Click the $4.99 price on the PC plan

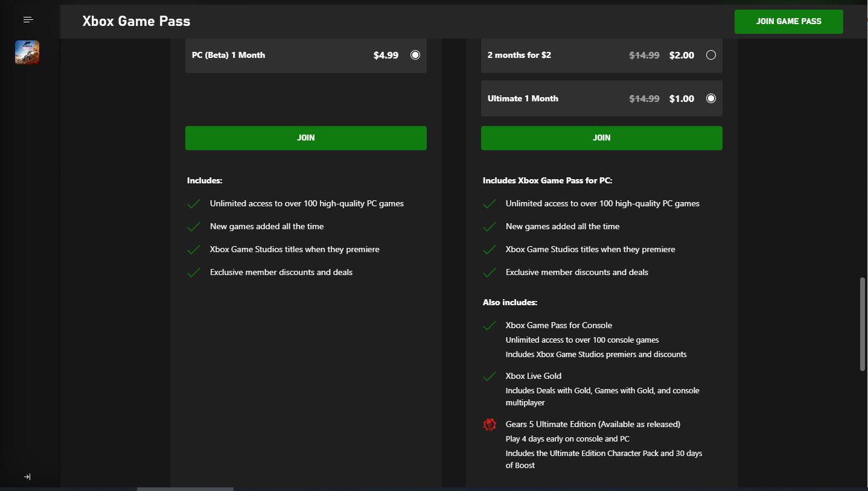coord(386,55)
